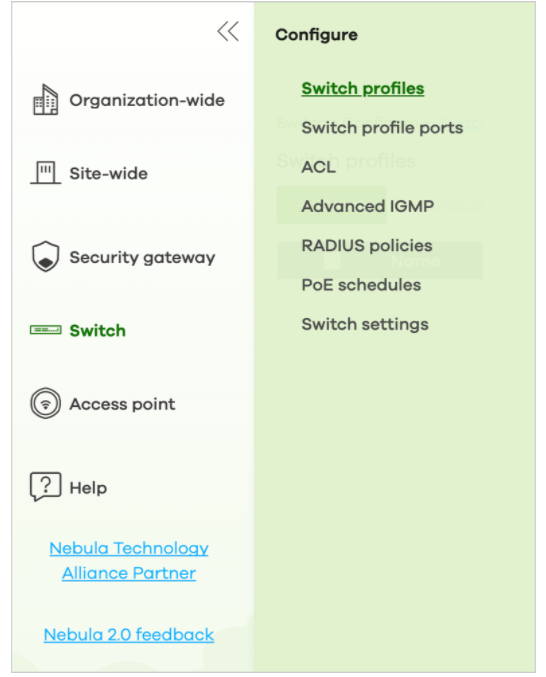Click the Site-wide icon
Image resolution: width=546 pixels, height=677 pixels.
pyautogui.click(x=45, y=173)
